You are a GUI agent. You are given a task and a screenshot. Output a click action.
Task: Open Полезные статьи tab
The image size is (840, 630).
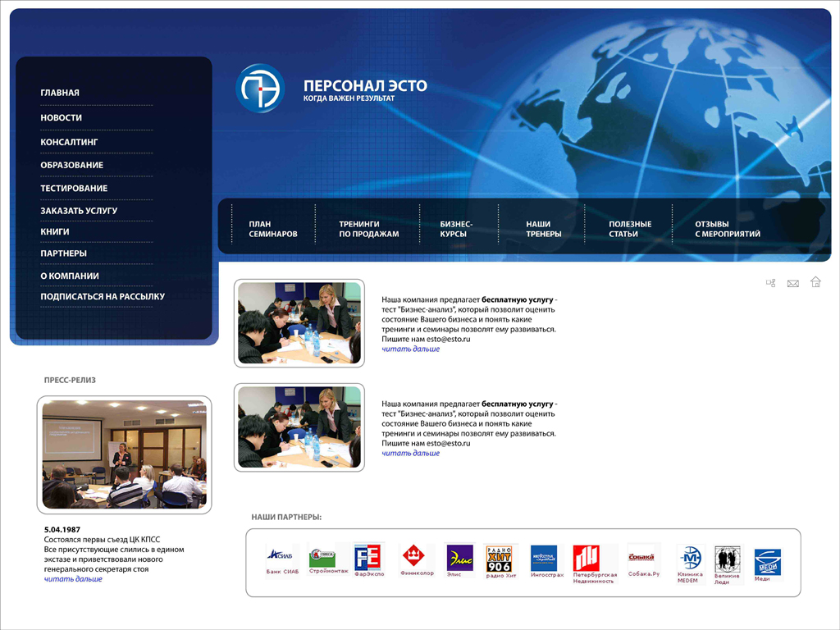point(630,229)
